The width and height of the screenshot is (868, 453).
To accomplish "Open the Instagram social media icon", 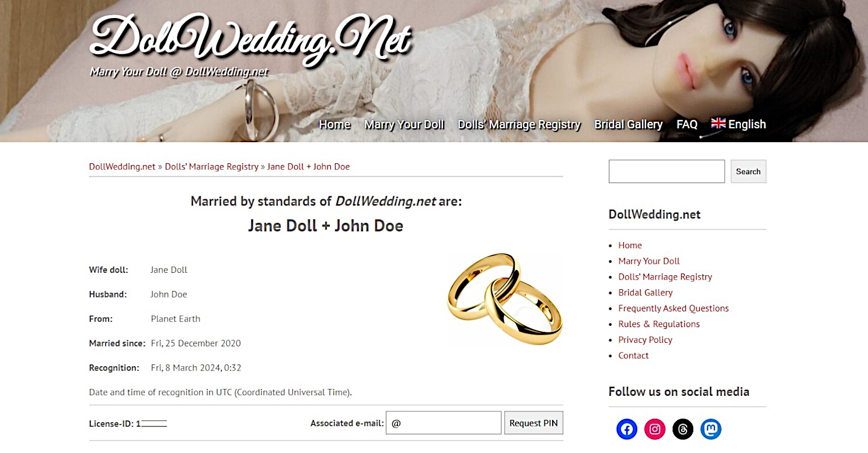I will click(x=655, y=430).
